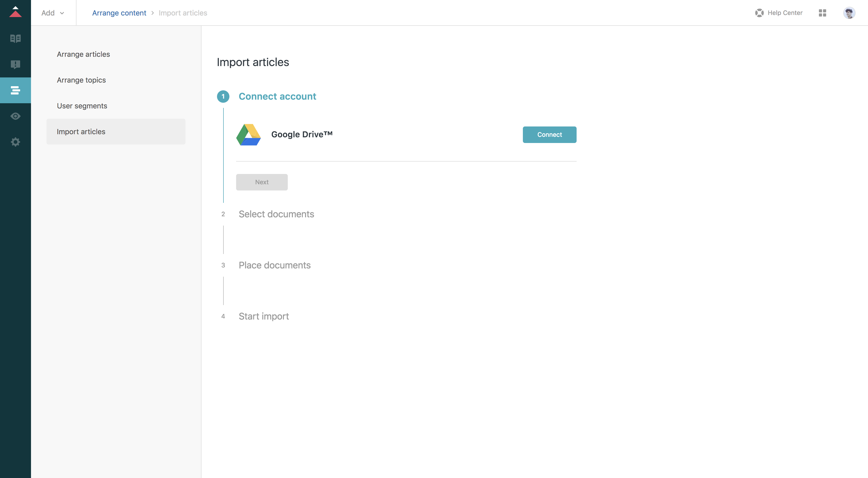
Task: Click the eye preview icon in sidebar
Action: coord(16,116)
